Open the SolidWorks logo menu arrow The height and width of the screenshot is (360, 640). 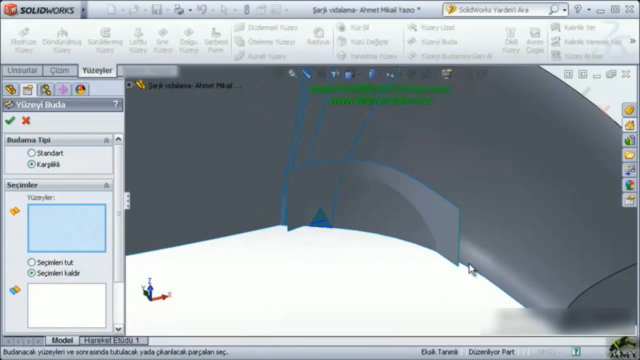tap(83, 10)
